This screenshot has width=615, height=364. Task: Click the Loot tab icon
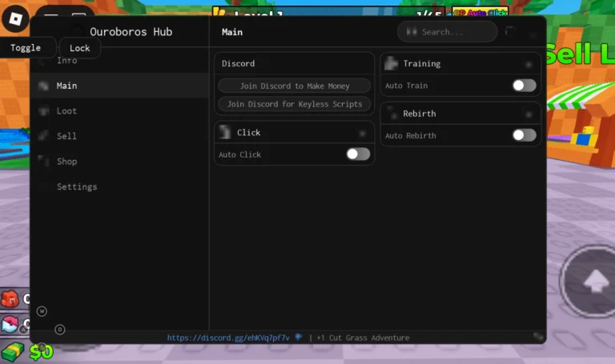[43, 111]
